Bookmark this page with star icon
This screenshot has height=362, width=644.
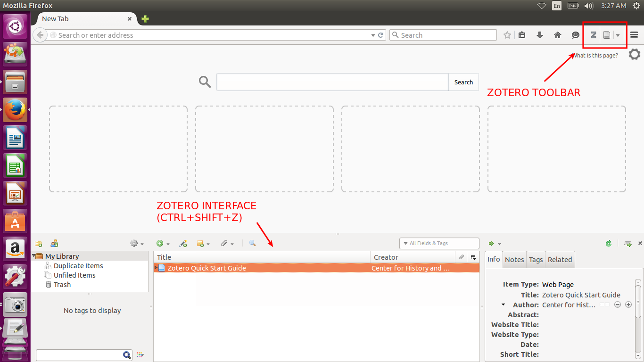(507, 35)
